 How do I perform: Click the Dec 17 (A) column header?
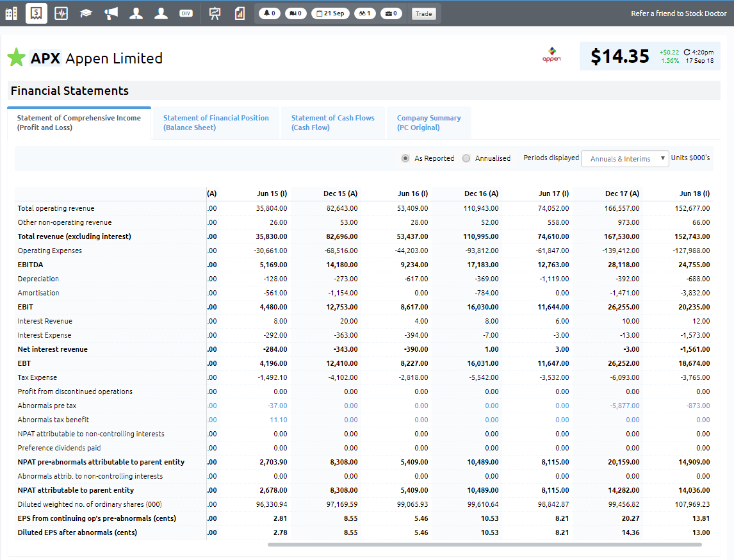point(622,194)
